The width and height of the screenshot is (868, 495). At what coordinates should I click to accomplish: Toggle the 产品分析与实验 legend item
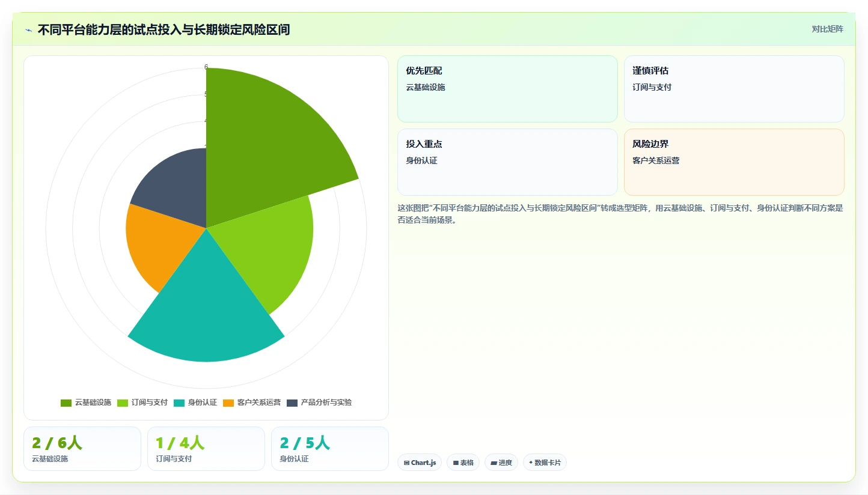click(319, 402)
